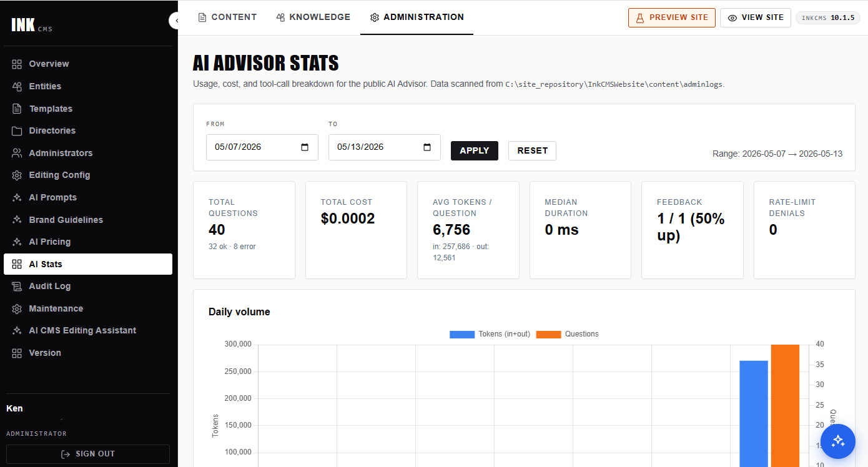
Task: Click the AI Prompts sparkle icon
Action: click(17, 197)
